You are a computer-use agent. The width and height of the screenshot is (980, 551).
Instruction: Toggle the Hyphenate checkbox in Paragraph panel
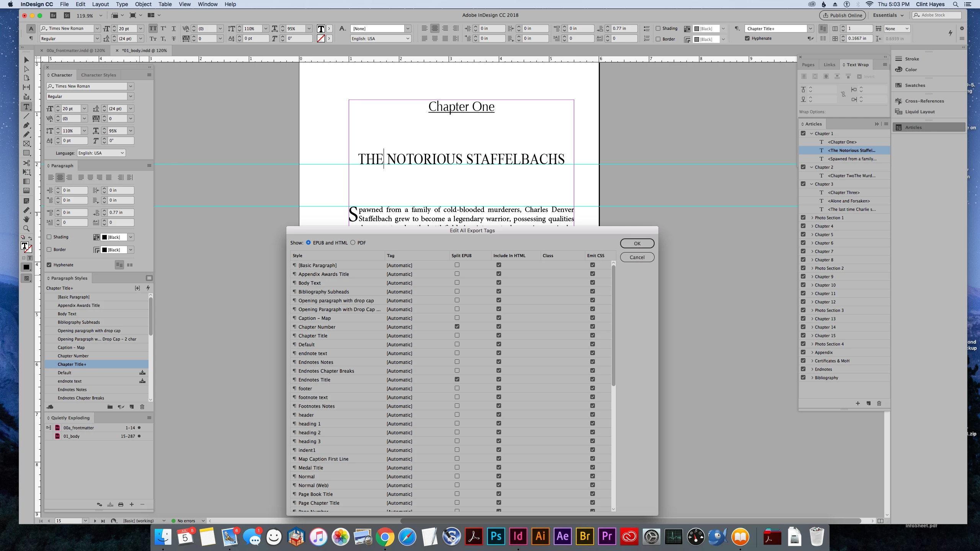49,265
